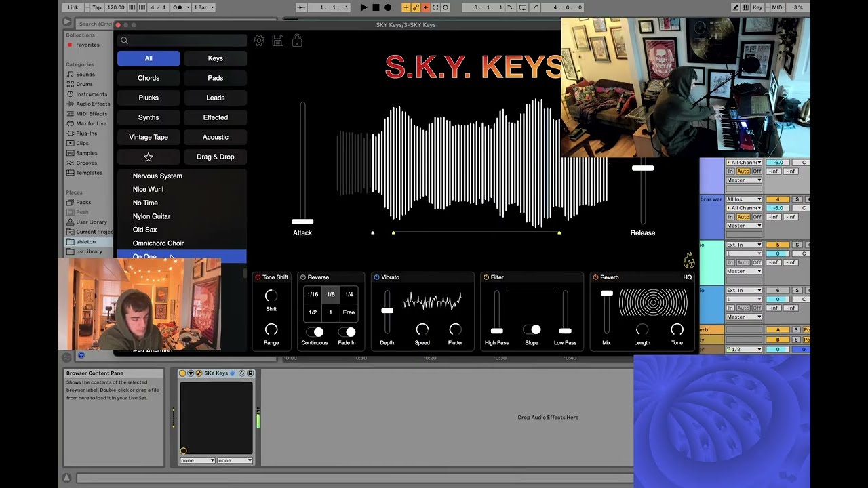The width and height of the screenshot is (868, 488).
Task: Save preset with the floppy disk icon
Action: tap(278, 41)
